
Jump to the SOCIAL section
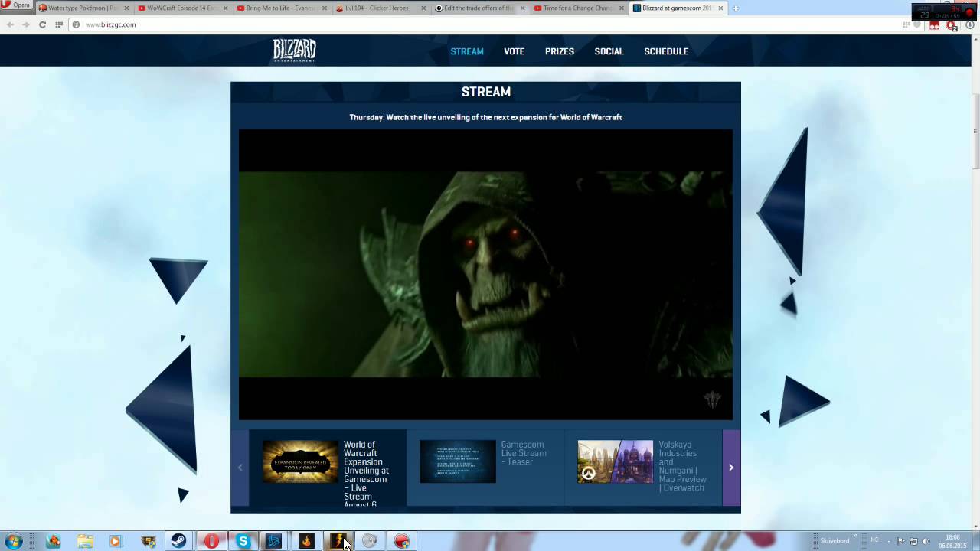[x=609, y=51]
